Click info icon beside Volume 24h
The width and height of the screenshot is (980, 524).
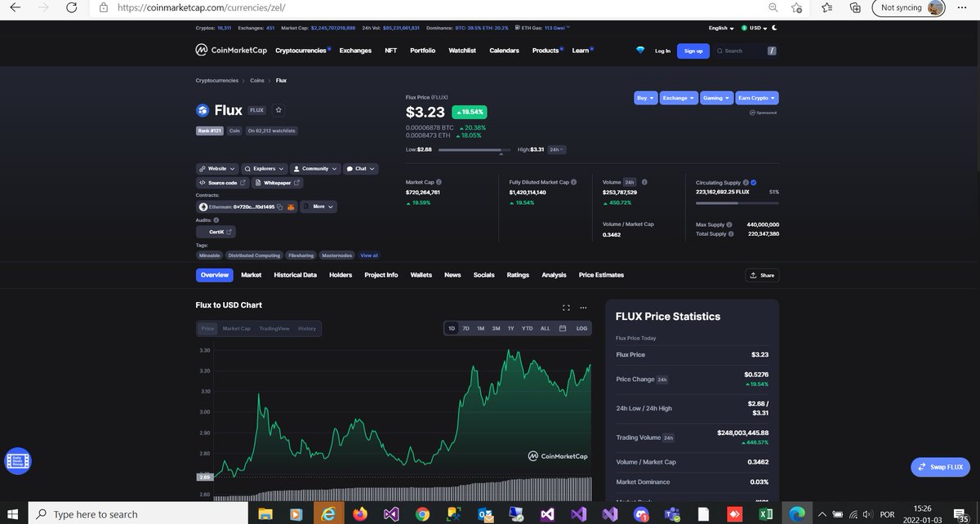point(644,182)
